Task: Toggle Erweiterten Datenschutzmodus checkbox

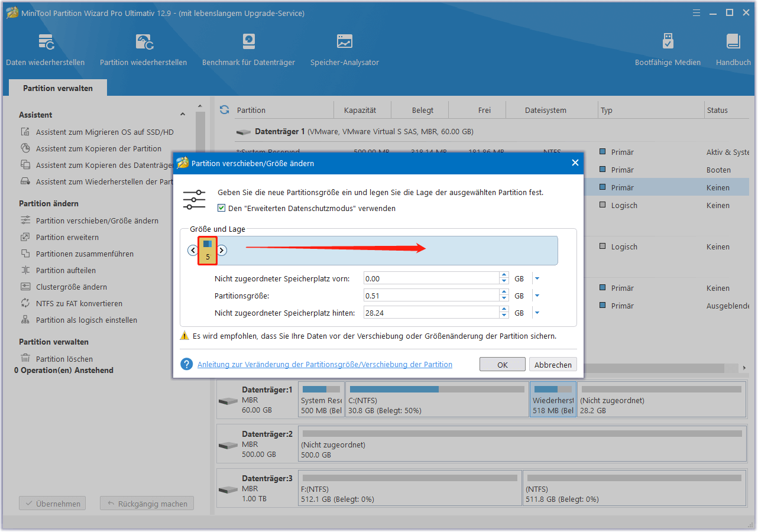Action: pos(222,209)
